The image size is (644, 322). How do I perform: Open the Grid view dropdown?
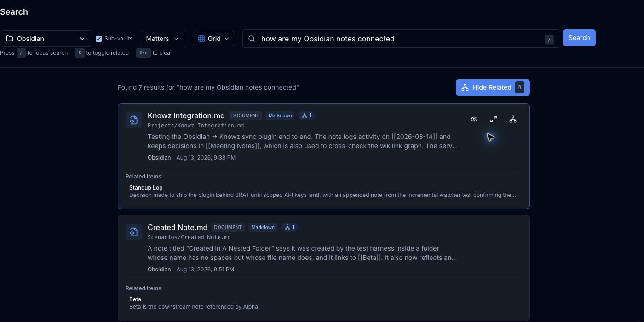[x=214, y=39]
